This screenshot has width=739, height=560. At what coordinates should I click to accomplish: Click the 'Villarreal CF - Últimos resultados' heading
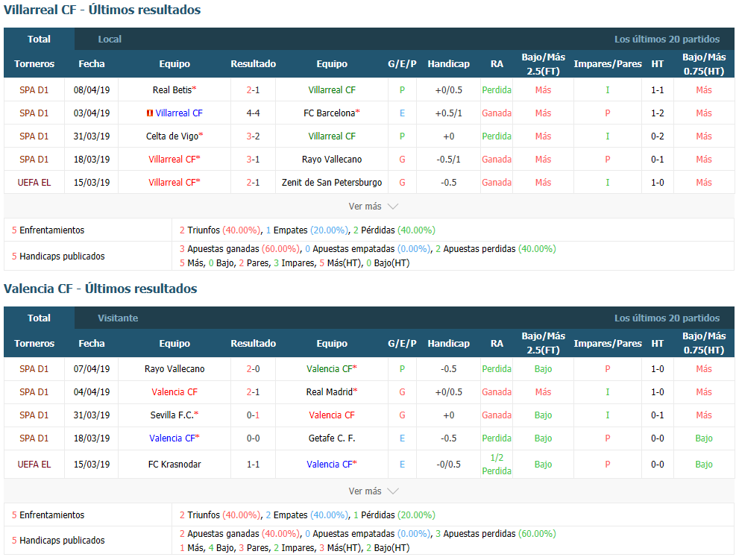pyautogui.click(x=102, y=10)
